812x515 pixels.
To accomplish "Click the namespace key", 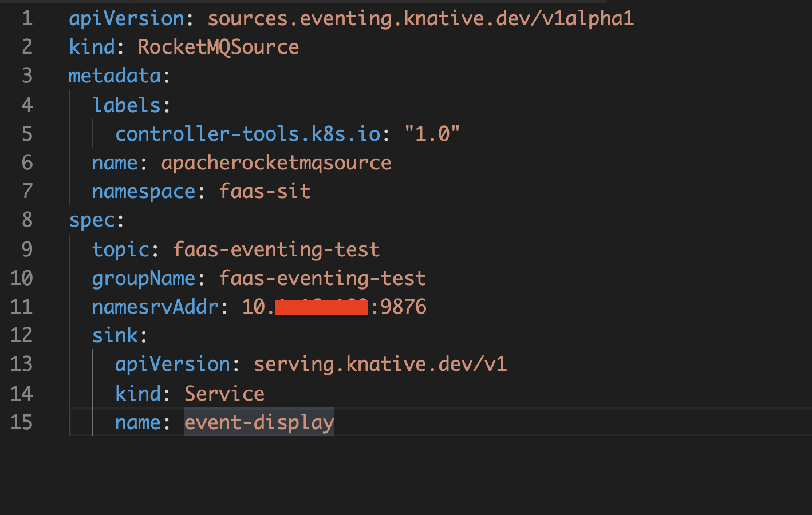I will 144,192.
